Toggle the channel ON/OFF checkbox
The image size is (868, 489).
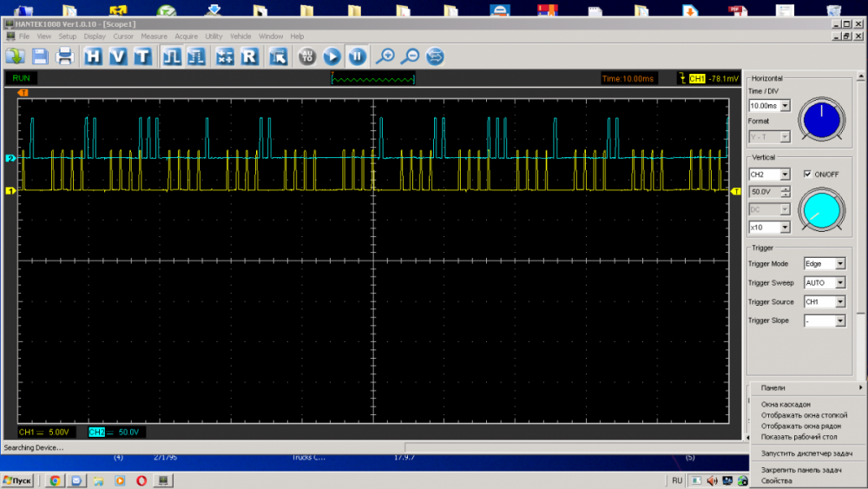(808, 174)
